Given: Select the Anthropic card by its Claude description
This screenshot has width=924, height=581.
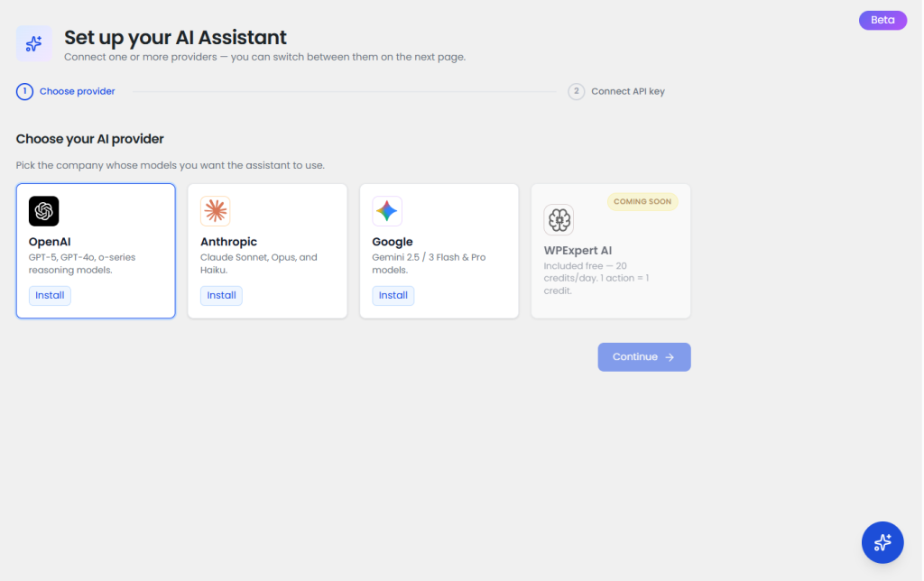Looking at the screenshot, I should coord(259,263).
